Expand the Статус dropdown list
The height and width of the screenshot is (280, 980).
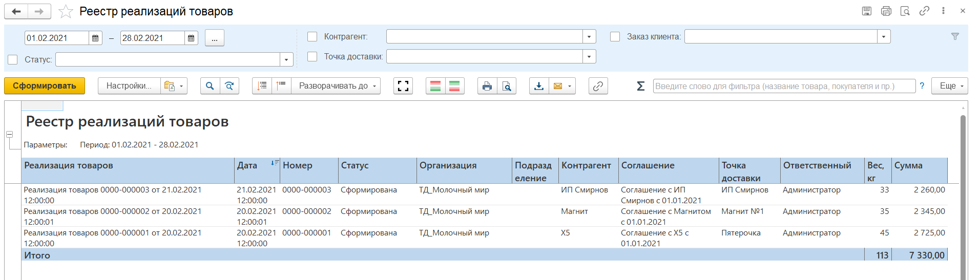286,59
